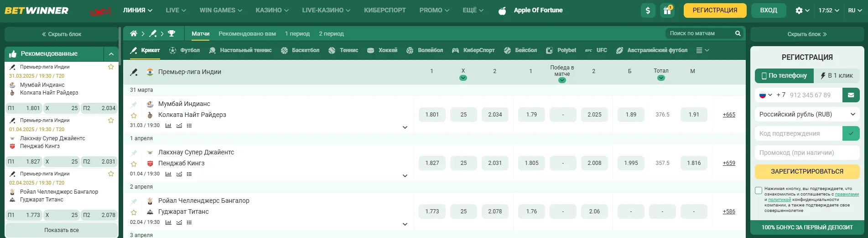This screenshot has height=238, width=868.
Task: Select the По телефону registration option
Action: (x=784, y=75)
